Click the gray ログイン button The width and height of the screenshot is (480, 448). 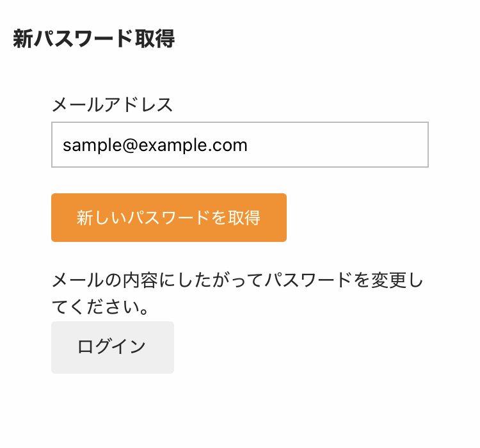113,347
